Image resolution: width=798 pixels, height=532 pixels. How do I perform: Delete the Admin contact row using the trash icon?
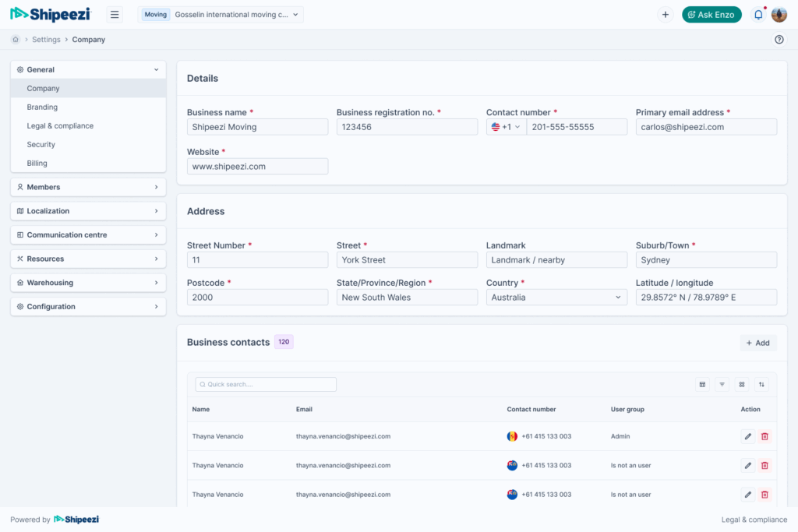point(764,436)
